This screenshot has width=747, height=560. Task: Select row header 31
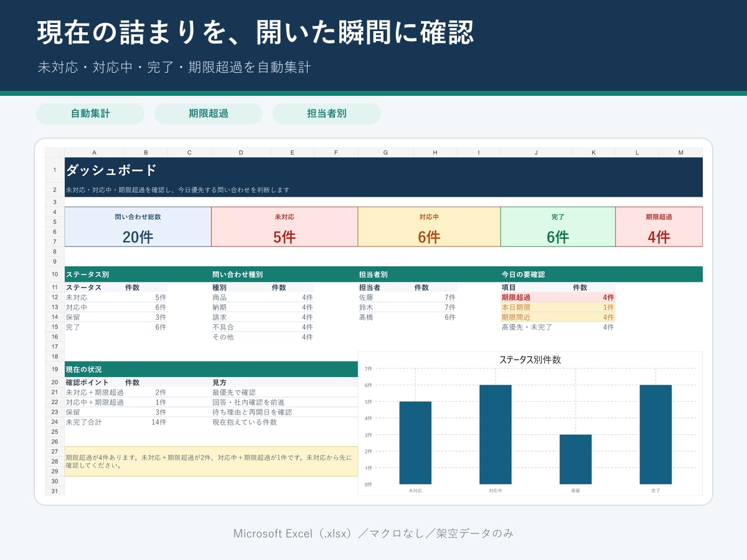tap(55, 492)
